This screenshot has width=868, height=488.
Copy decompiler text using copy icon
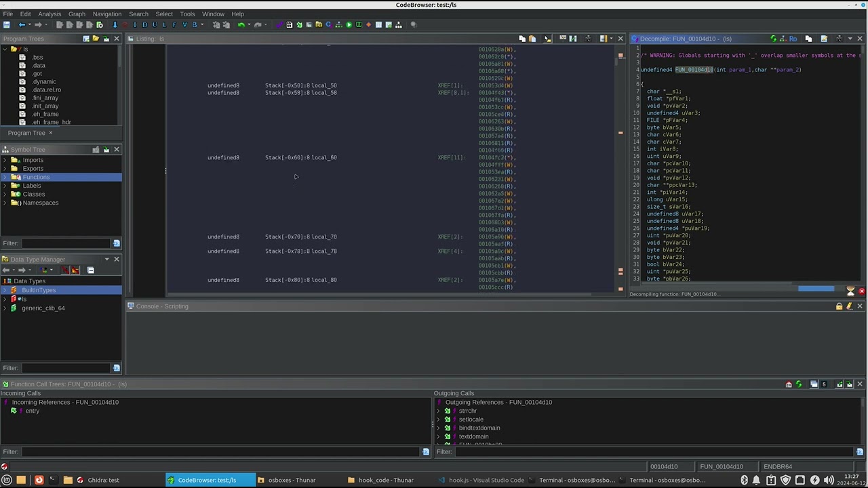[x=808, y=39]
